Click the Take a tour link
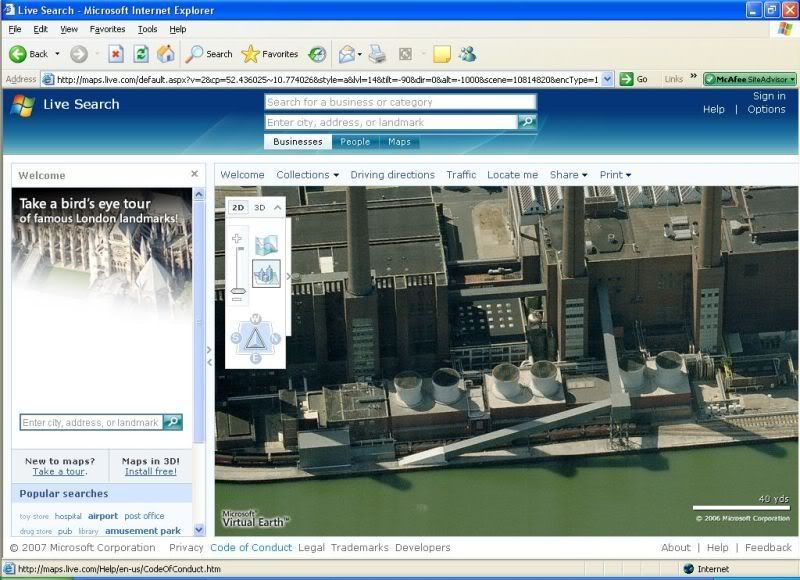This screenshot has width=800, height=580. 60,471
